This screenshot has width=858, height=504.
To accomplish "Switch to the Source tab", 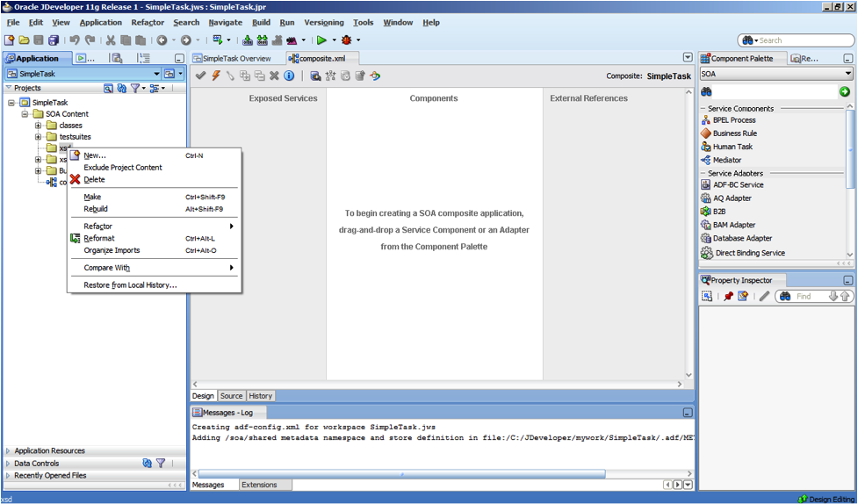I will pyautogui.click(x=231, y=396).
